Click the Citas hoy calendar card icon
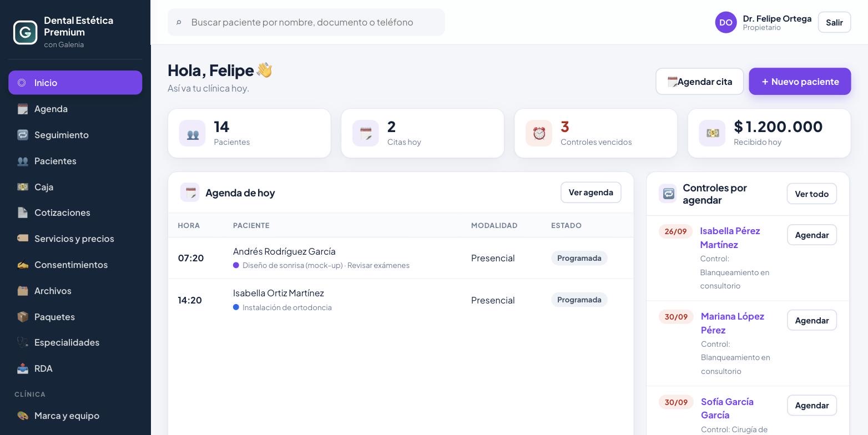The image size is (868, 435). pyautogui.click(x=366, y=133)
